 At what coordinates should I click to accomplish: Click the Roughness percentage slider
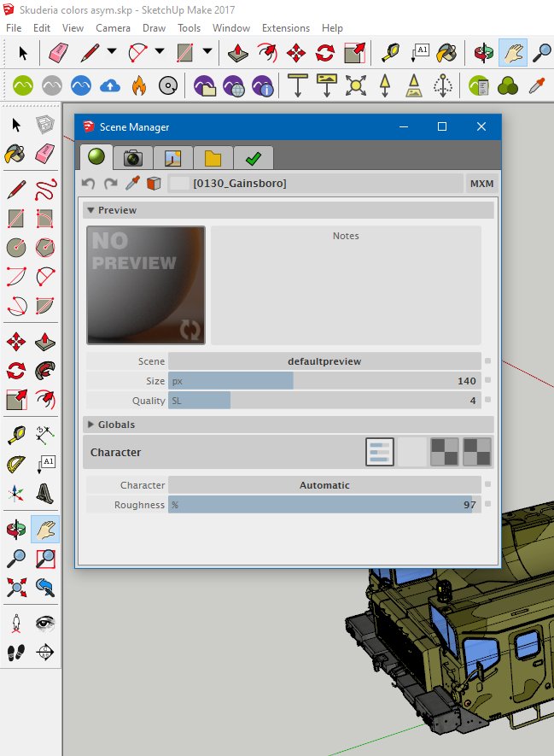(324, 505)
